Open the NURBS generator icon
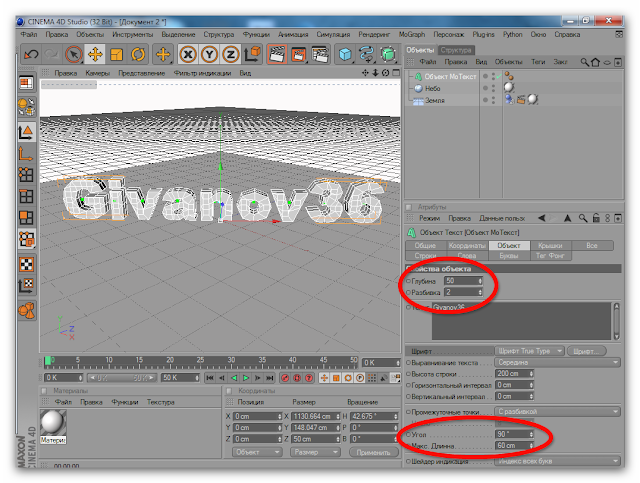The width and height of the screenshot is (640, 483). point(388,54)
